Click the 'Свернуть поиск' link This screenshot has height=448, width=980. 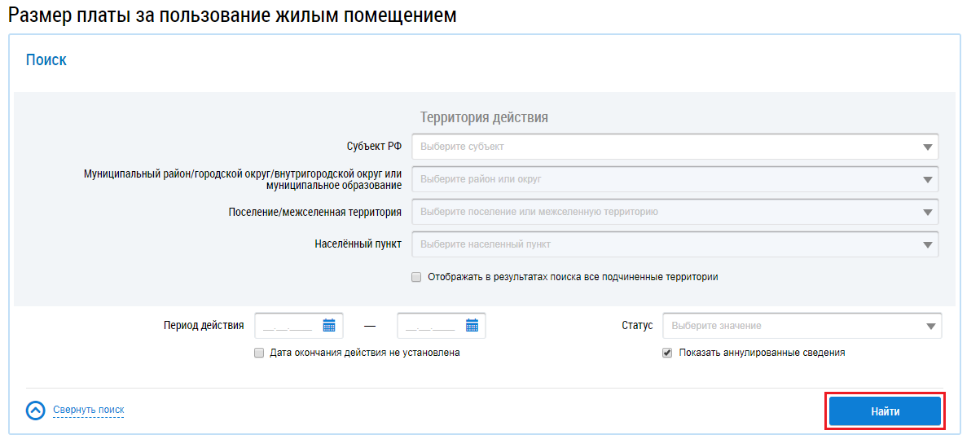tap(88, 410)
